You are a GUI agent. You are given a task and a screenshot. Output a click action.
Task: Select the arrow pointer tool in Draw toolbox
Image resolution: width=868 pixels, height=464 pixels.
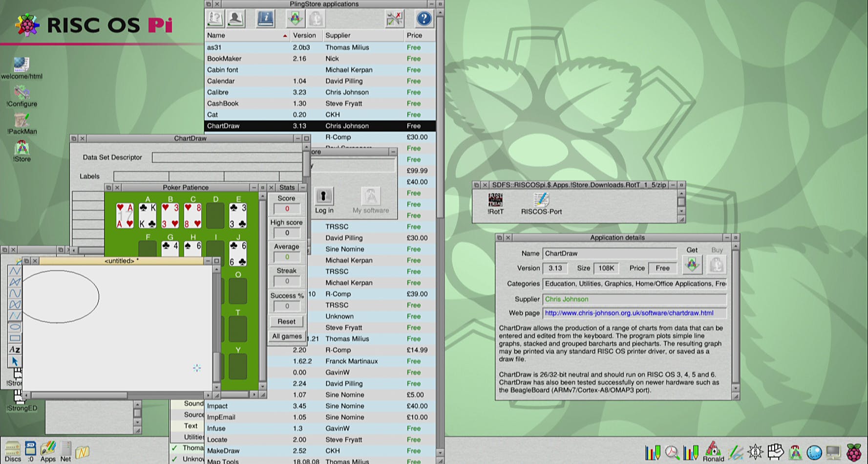[15, 361]
